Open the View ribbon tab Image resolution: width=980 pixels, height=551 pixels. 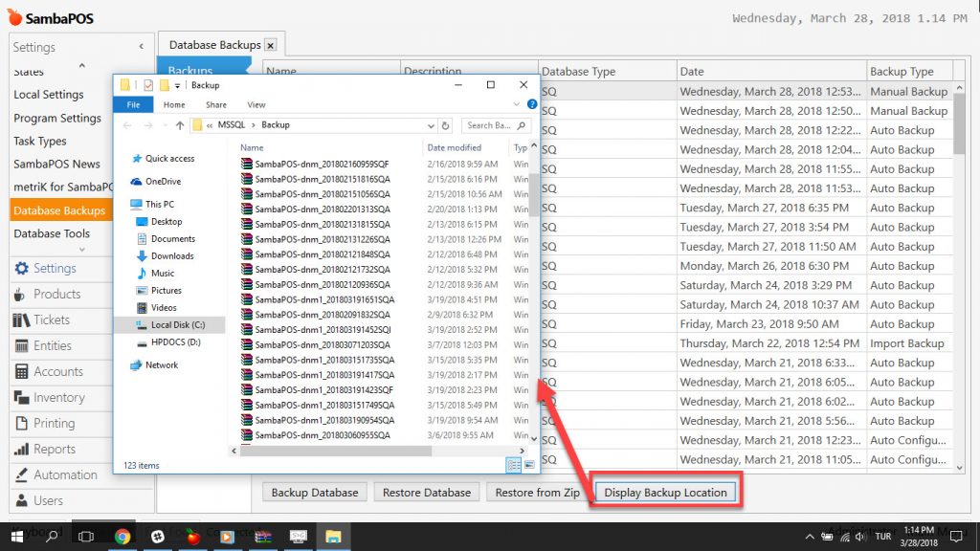[x=256, y=104]
